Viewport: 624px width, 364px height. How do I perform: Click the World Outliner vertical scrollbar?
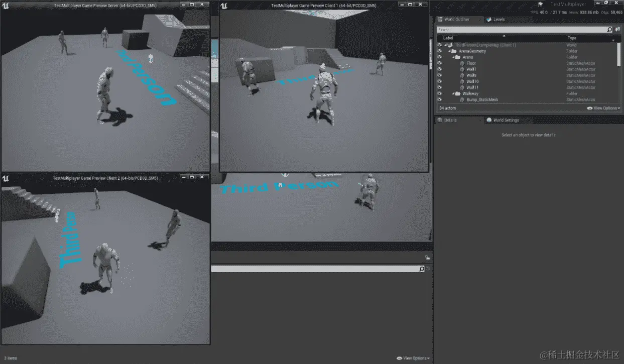coord(619,54)
